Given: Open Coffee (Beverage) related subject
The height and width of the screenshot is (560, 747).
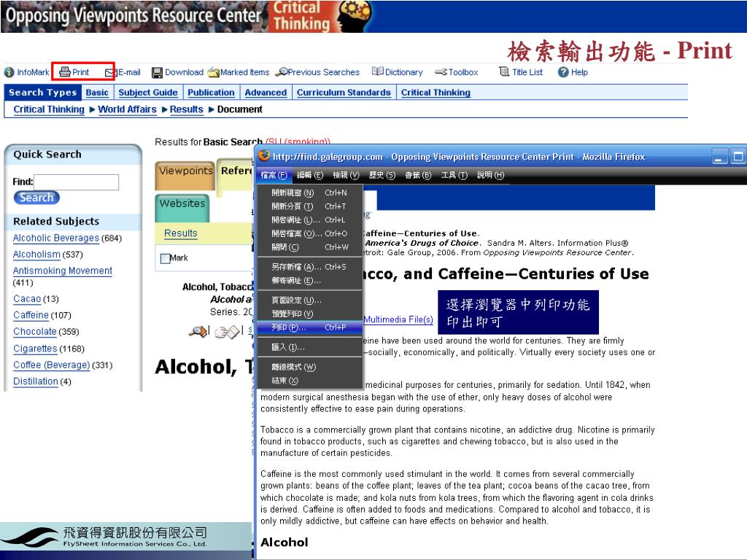Looking at the screenshot, I should point(52,365).
